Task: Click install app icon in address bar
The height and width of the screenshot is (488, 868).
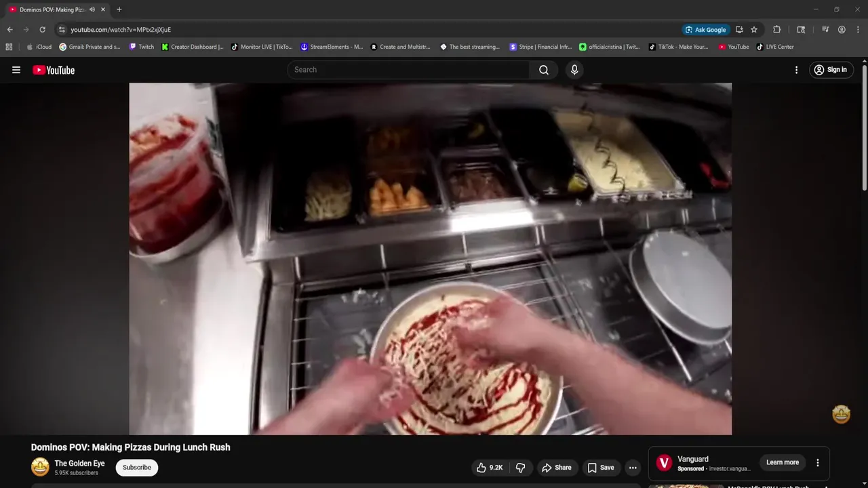Action: pyautogui.click(x=739, y=30)
